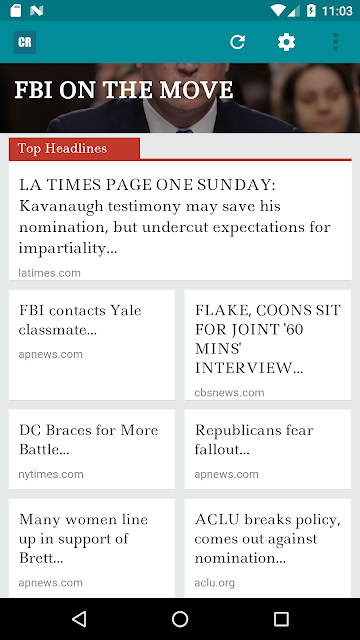Open the settings gear icon
The image size is (360, 640).
tap(287, 42)
